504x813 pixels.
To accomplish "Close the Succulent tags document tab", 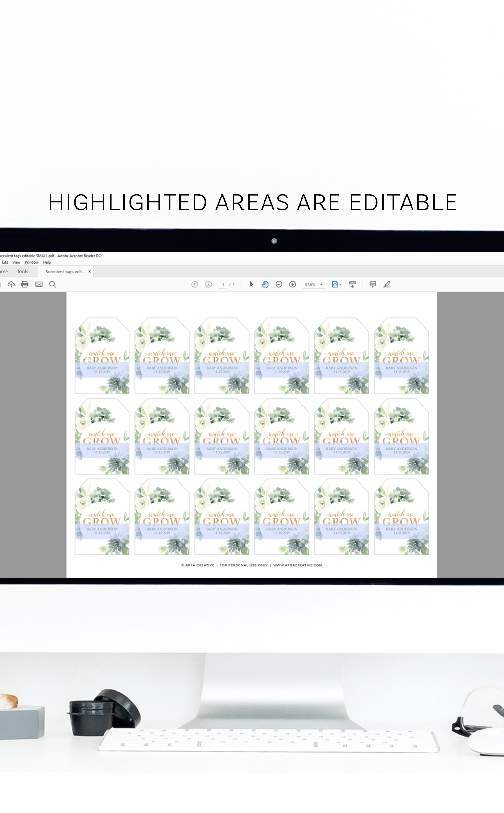I will click(x=89, y=272).
